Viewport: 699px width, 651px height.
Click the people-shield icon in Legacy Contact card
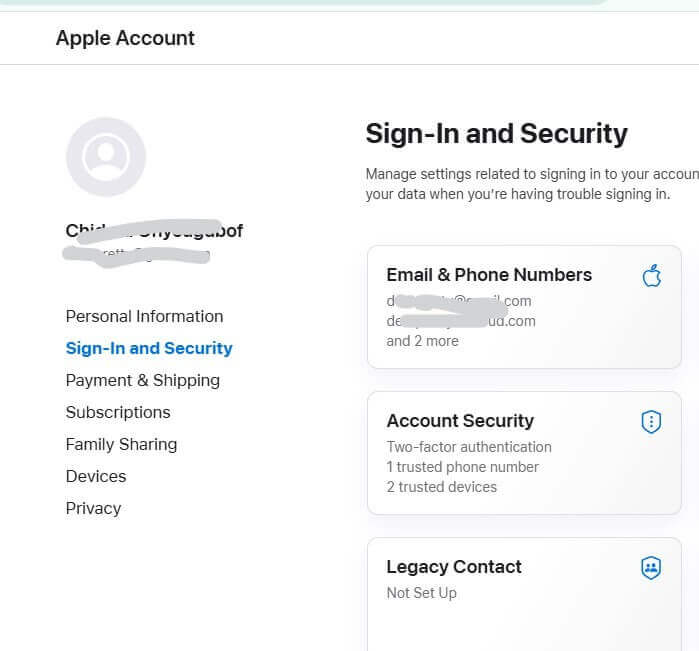point(651,568)
